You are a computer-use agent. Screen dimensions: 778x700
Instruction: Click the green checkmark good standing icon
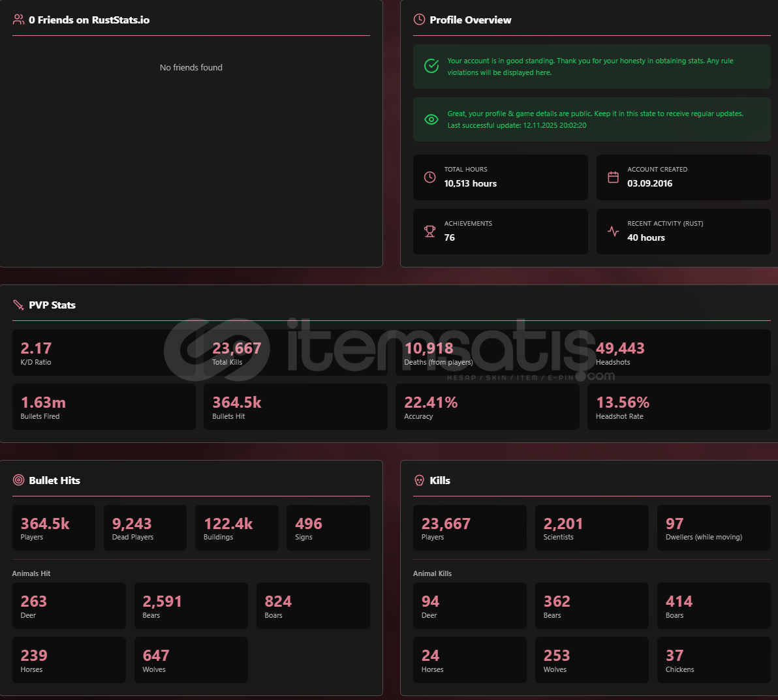coord(431,66)
